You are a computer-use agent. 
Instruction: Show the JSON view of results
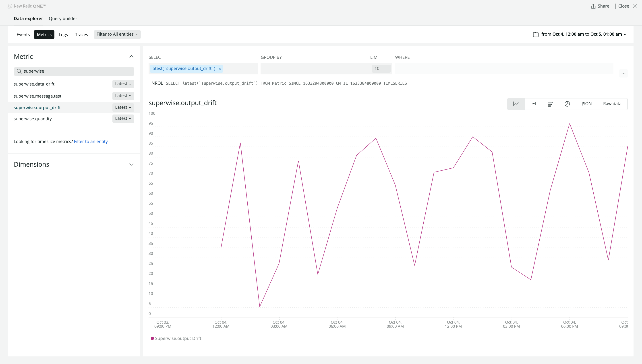586,104
